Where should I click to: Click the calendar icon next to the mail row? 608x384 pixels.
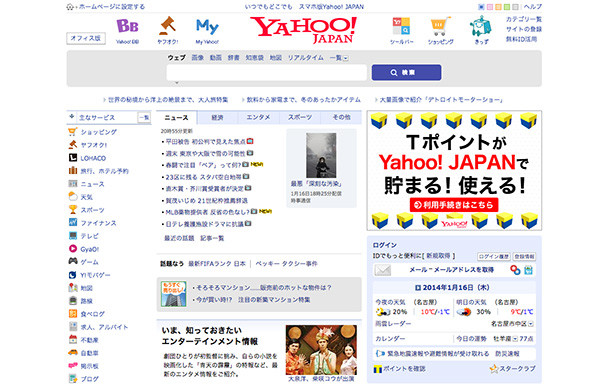(x=528, y=270)
